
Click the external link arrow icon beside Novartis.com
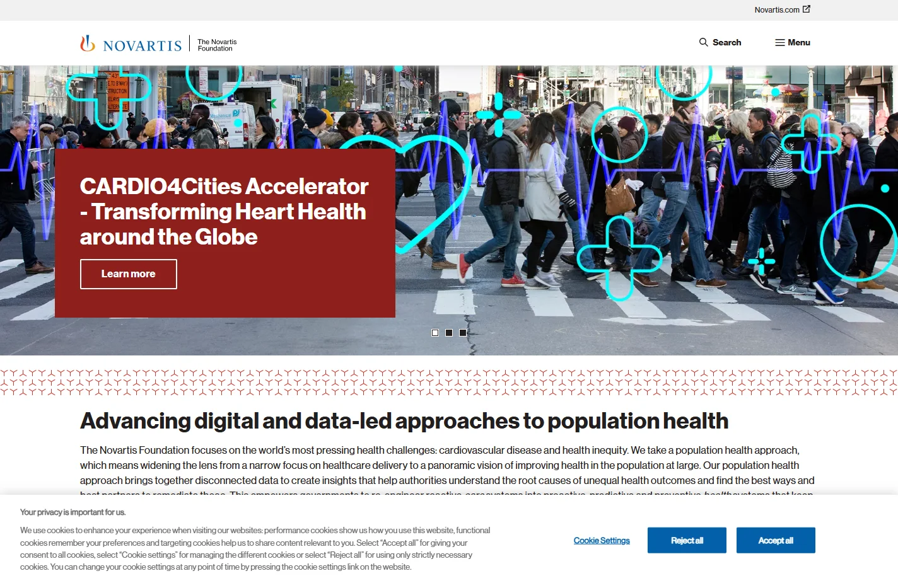[806, 9]
